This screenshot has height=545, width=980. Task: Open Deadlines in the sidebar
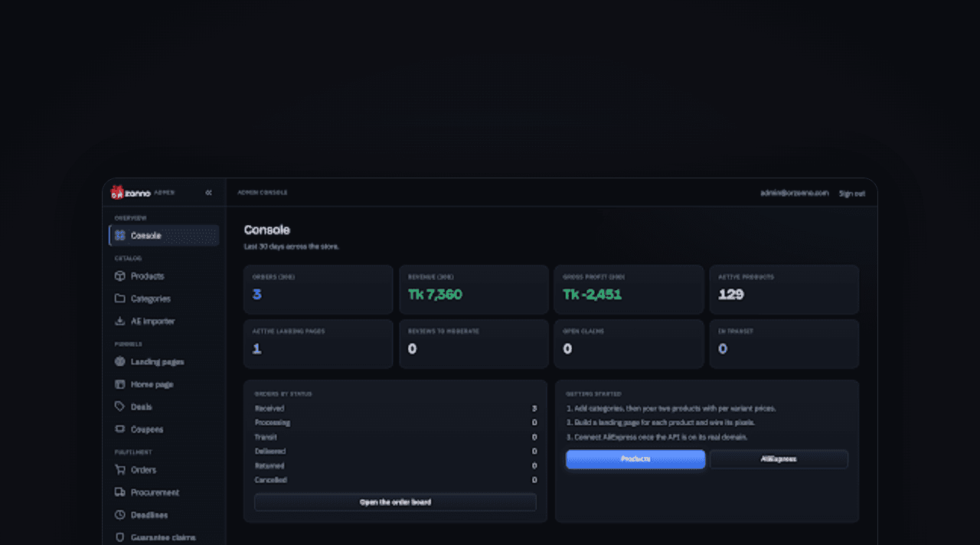[164, 515]
